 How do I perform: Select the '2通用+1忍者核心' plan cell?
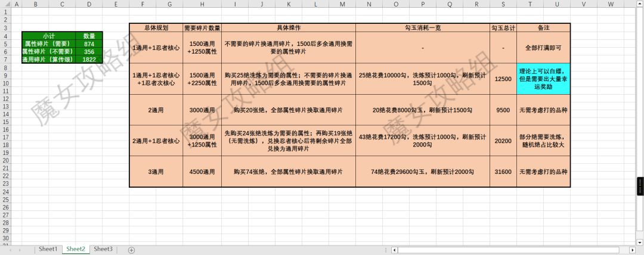click(156, 141)
